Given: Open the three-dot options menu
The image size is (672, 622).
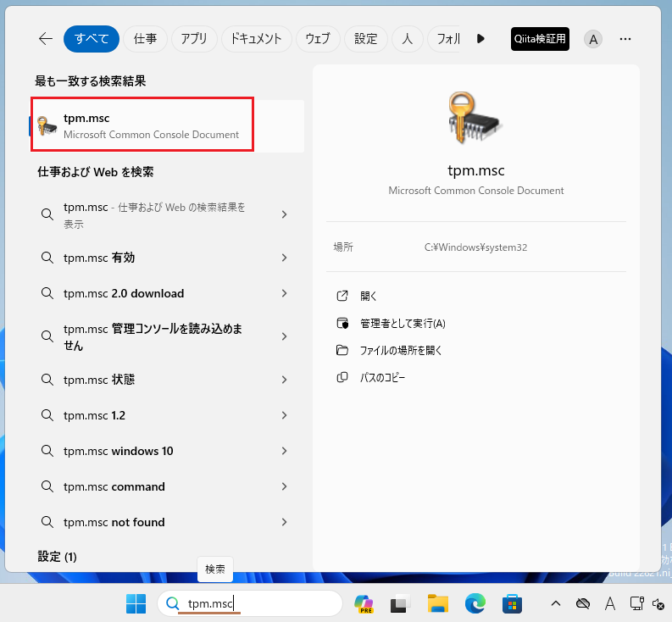Looking at the screenshot, I should (625, 39).
